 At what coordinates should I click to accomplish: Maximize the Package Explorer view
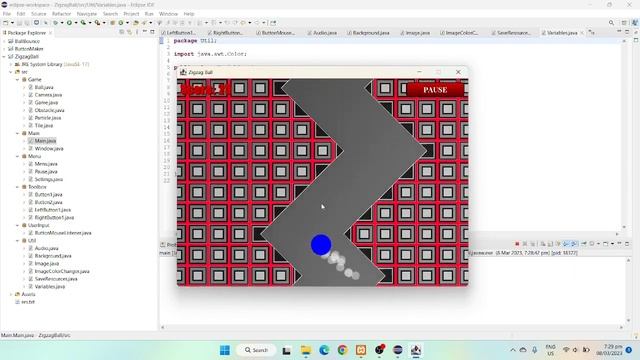coord(152,32)
